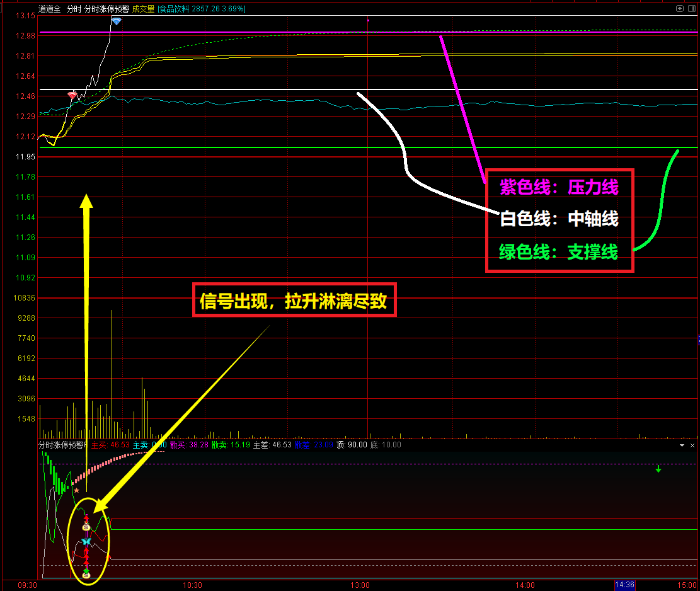Screen dimensions: 700x591
Task: Click the 道道全 stock name
Action: click(x=50, y=9)
